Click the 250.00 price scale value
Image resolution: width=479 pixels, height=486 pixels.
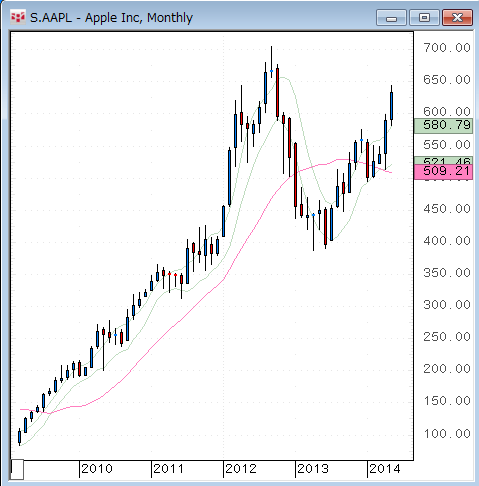[447, 337]
